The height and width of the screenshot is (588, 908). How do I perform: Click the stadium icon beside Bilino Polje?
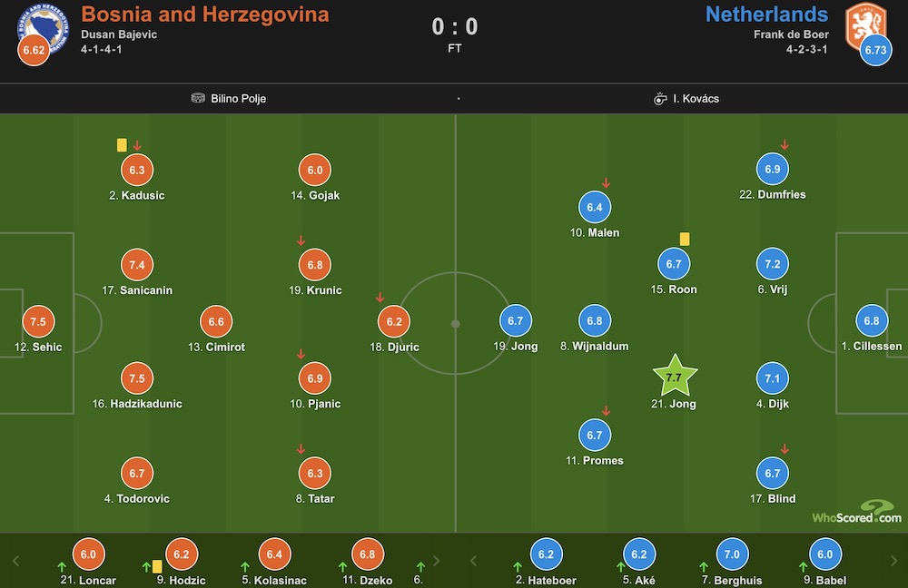(x=198, y=98)
